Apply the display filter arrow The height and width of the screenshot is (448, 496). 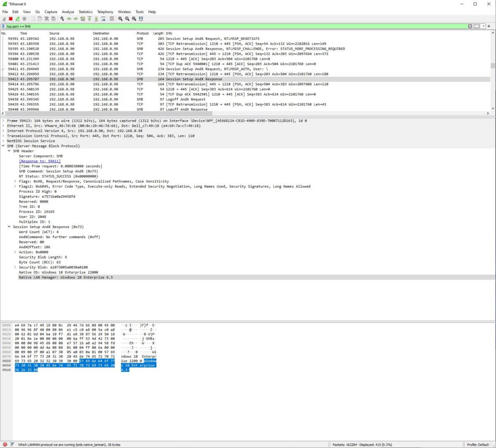click(x=477, y=26)
